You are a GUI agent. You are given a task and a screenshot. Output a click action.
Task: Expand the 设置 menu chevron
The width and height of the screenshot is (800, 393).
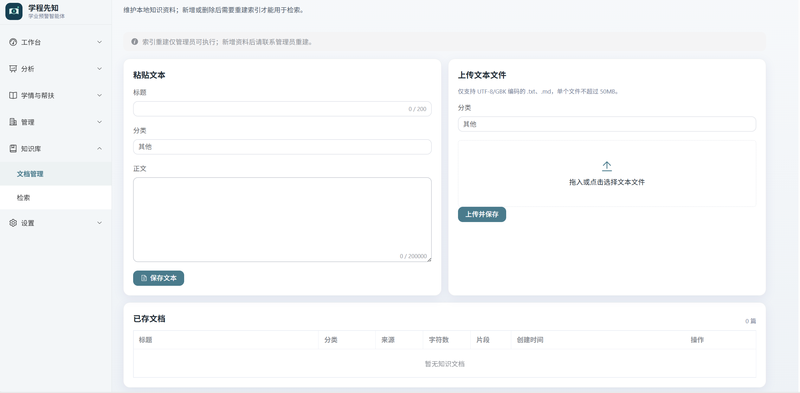coord(99,223)
